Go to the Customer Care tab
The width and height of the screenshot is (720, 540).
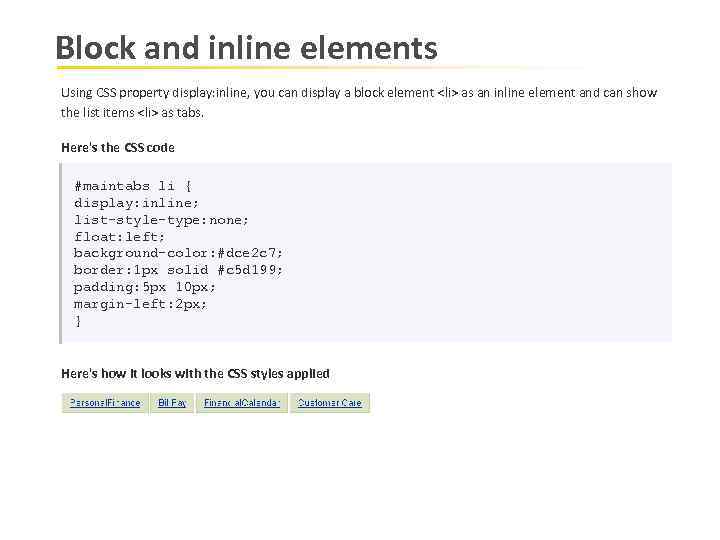[x=330, y=403]
